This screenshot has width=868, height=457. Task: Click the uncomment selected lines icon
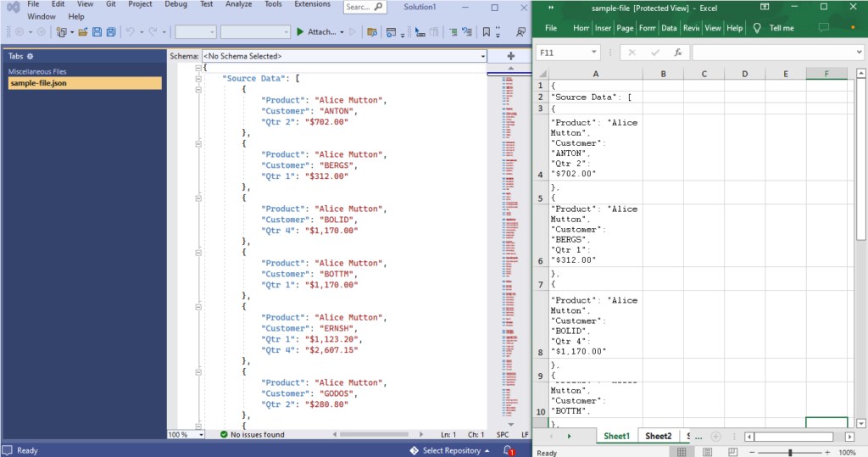point(467,32)
